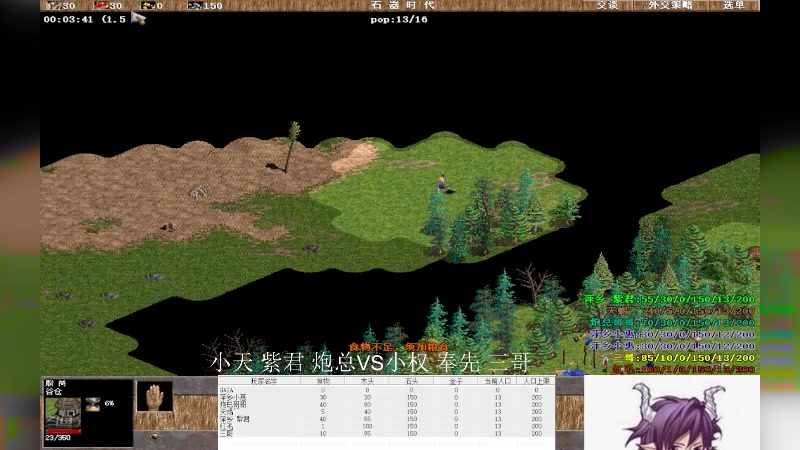
Task: Click the granary building portrait
Action: (63, 412)
